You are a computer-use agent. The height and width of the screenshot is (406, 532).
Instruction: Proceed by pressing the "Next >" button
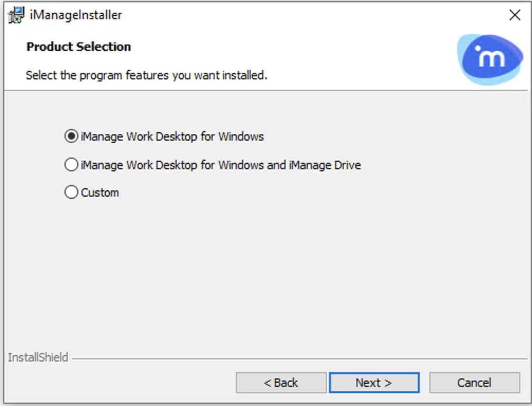(x=374, y=383)
